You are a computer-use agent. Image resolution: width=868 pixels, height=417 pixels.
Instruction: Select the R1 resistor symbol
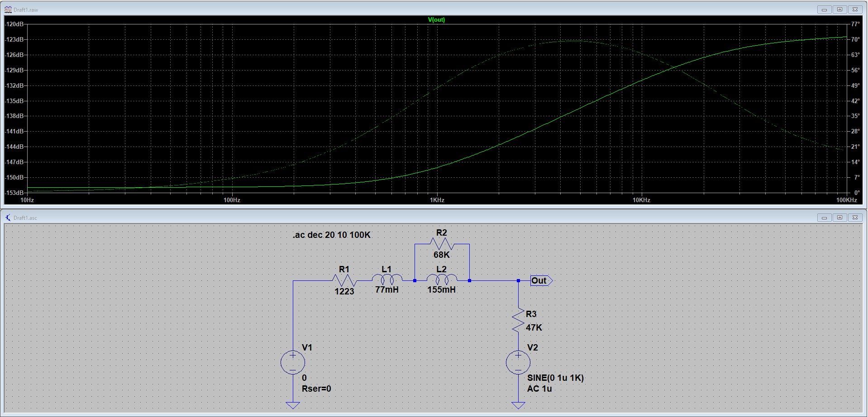pos(344,281)
